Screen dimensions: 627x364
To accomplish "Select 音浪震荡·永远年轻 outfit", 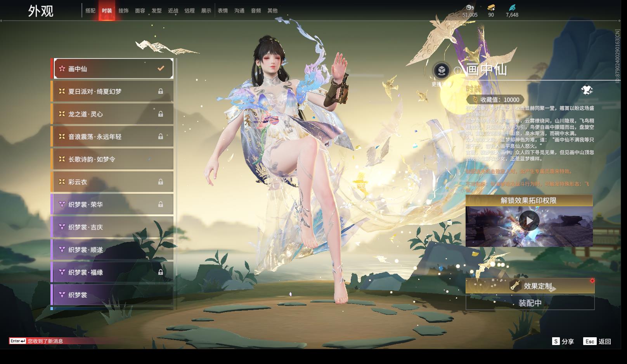I will (113, 136).
